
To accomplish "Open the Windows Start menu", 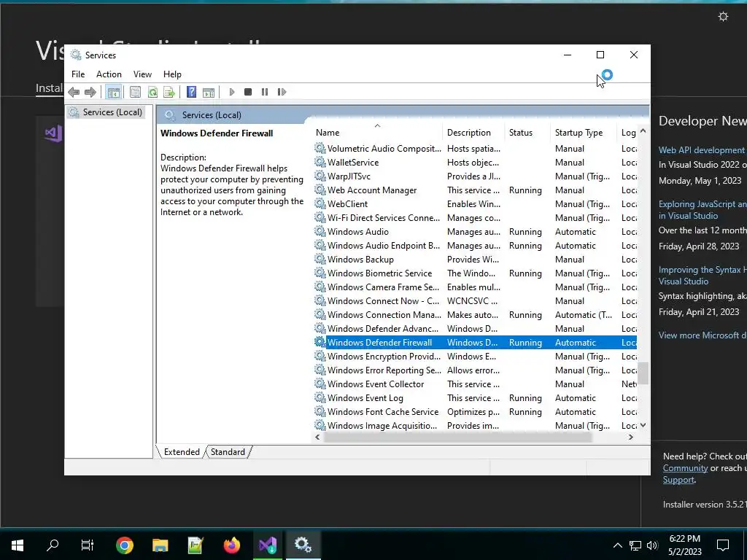I will (18, 545).
